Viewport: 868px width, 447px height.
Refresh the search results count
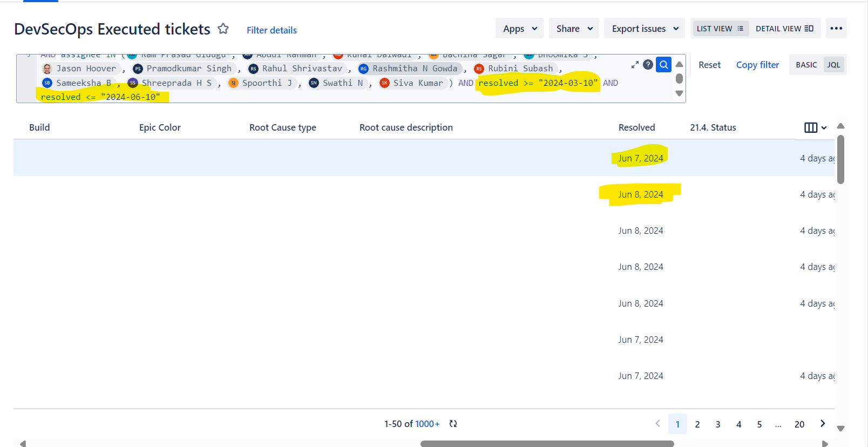tap(453, 424)
